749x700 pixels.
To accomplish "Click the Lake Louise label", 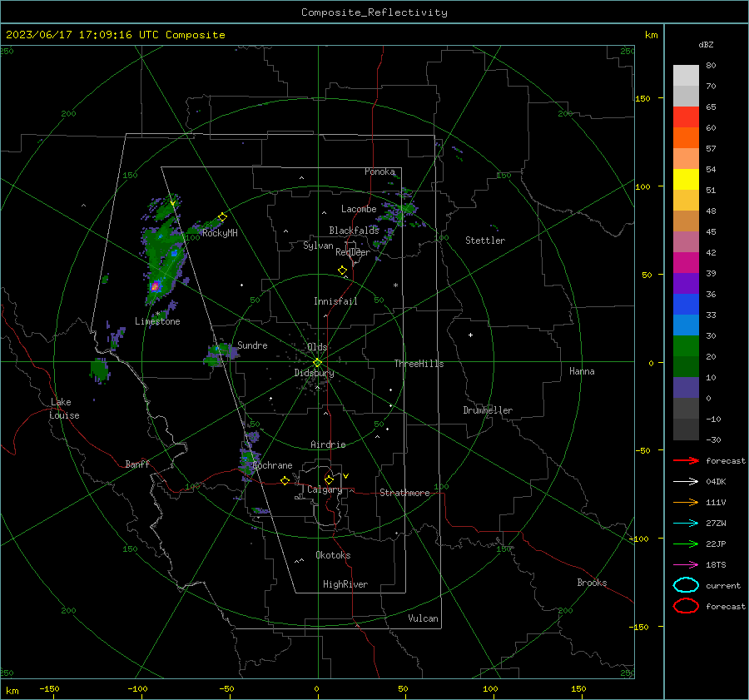I will pos(64,409).
